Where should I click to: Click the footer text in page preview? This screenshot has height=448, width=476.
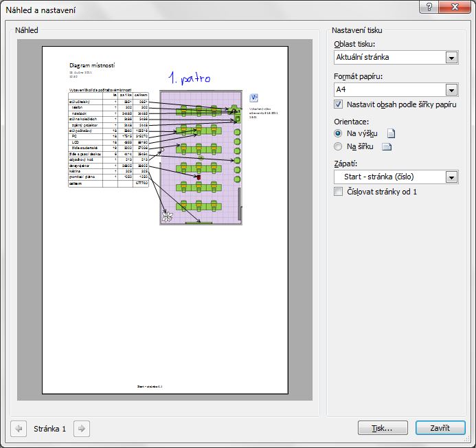[x=150, y=387]
